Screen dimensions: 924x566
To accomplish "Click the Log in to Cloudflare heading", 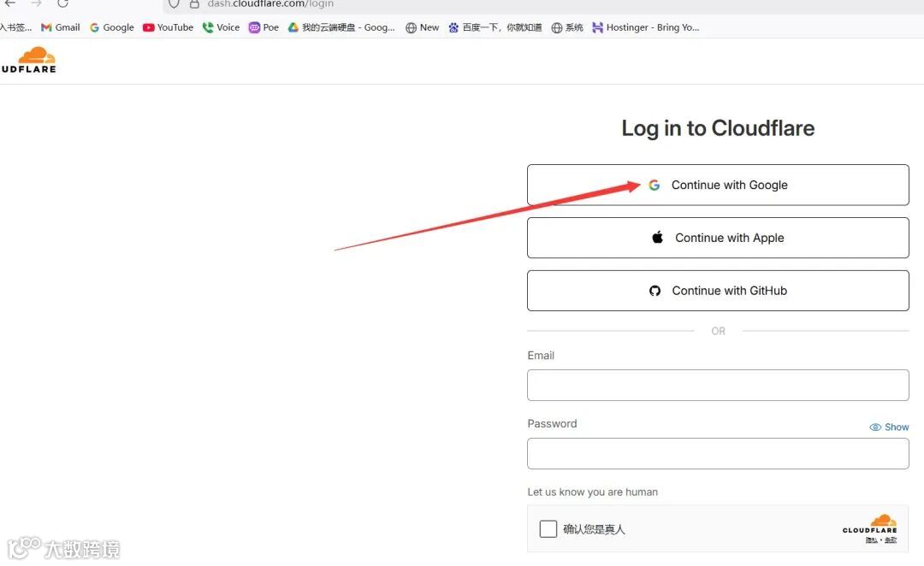I will [718, 128].
